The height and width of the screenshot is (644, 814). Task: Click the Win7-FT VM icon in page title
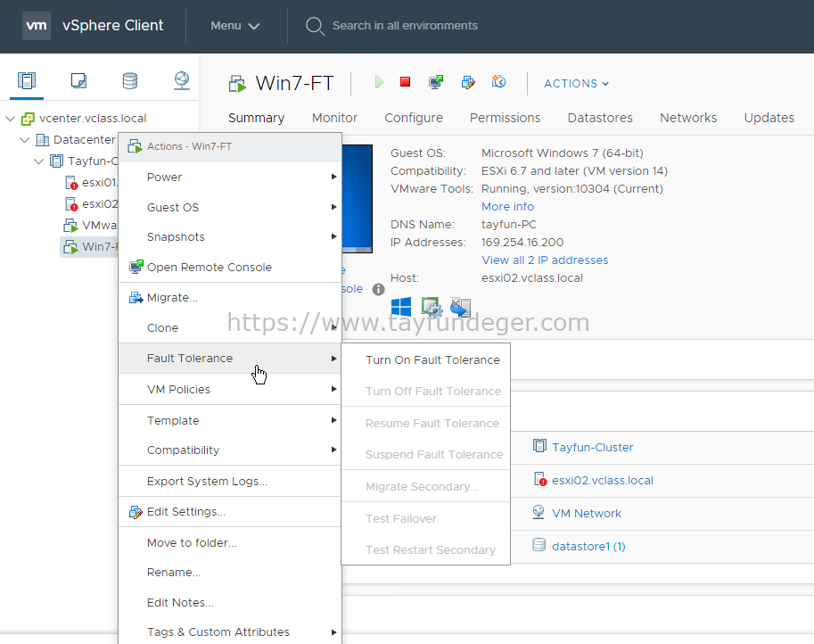pyautogui.click(x=238, y=84)
